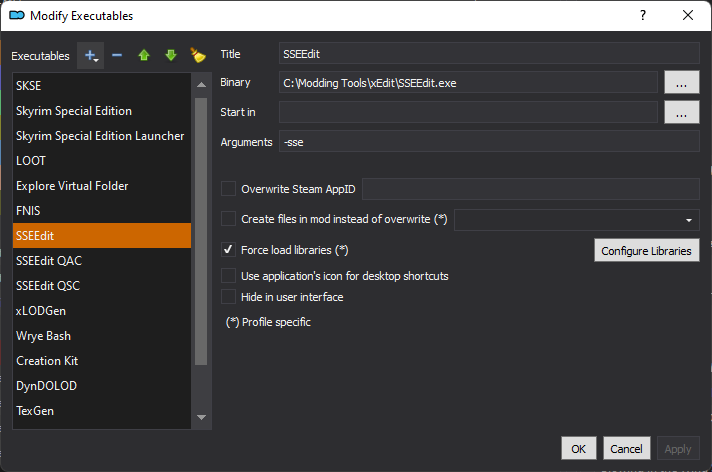Click the list's scroll up arrow
Image resolution: width=712 pixels, height=472 pixels.
click(x=202, y=84)
